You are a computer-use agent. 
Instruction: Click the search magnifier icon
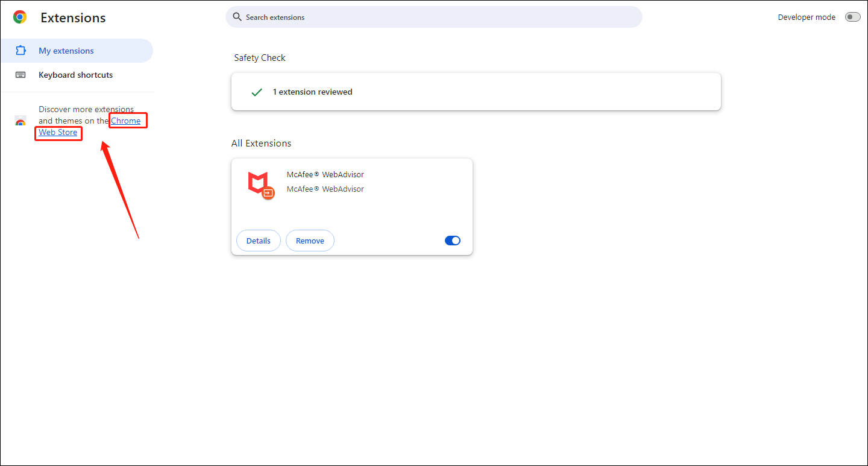point(237,17)
